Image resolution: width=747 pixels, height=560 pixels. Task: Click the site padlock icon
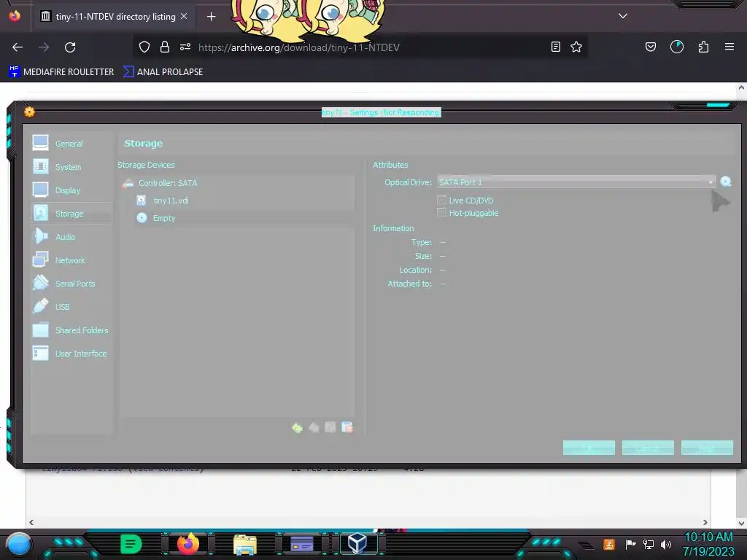pyautogui.click(x=165, y=47)
